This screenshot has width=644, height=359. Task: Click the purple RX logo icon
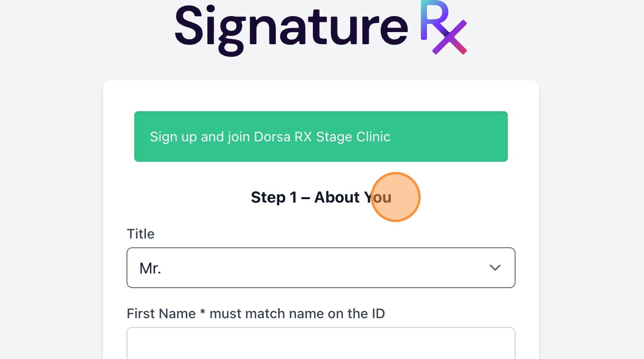[x=443, y=27]
